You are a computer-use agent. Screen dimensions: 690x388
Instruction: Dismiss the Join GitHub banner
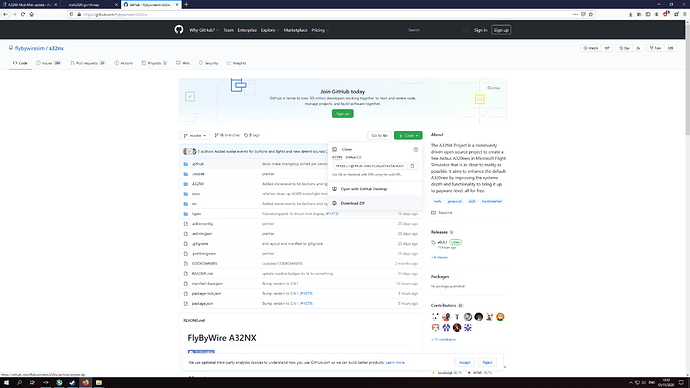point(493,88)
